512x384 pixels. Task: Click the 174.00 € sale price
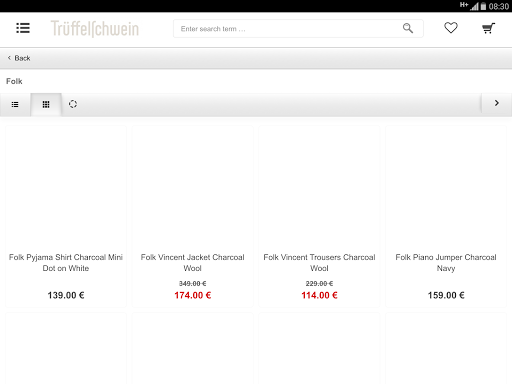(x=193, y=295)
